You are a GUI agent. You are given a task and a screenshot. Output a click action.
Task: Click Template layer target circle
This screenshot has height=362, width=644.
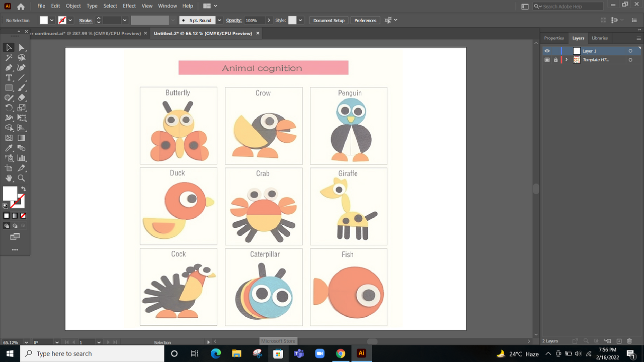point(630,59)
